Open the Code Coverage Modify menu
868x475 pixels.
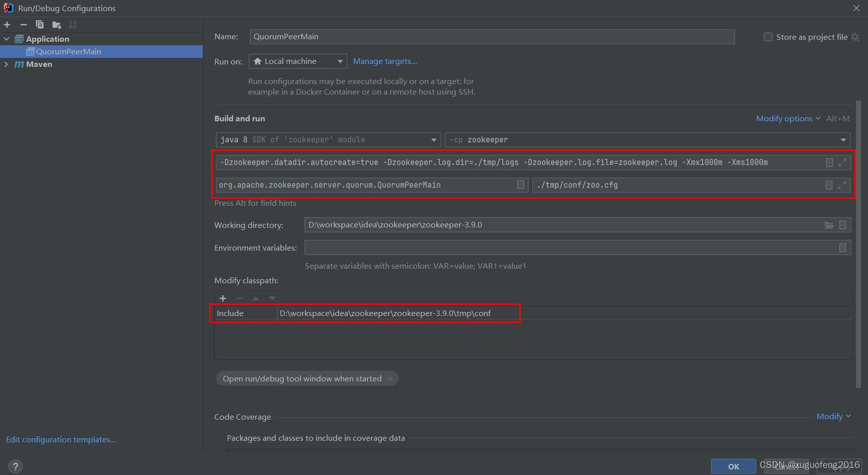click(833, 416)
